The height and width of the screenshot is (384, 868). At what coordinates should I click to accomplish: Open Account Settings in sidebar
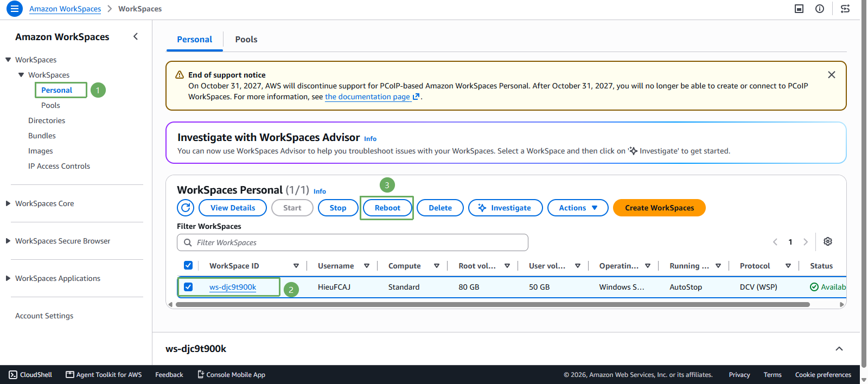[44, 316]
